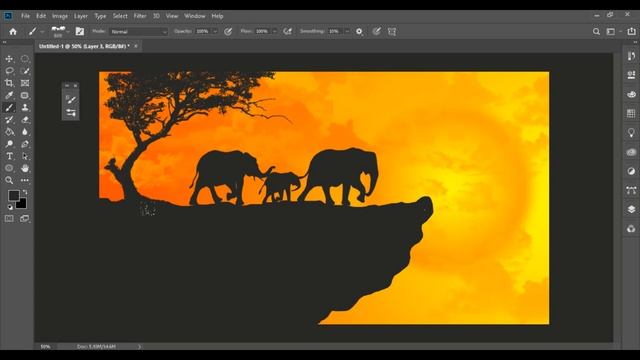Toggle pressure for opacity button

click(x=228, y=31)
